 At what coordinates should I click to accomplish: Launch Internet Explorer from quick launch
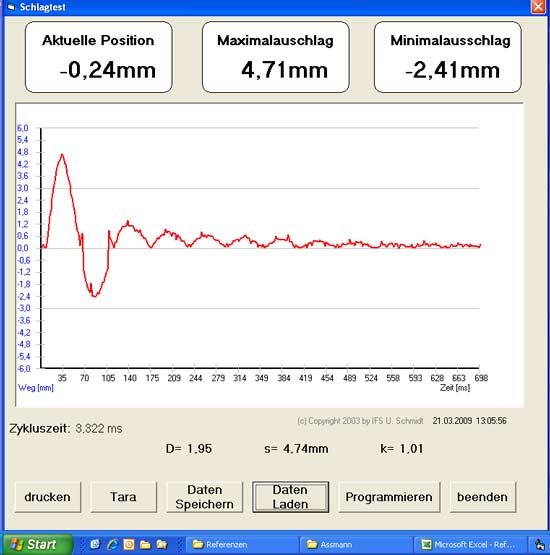113,544
